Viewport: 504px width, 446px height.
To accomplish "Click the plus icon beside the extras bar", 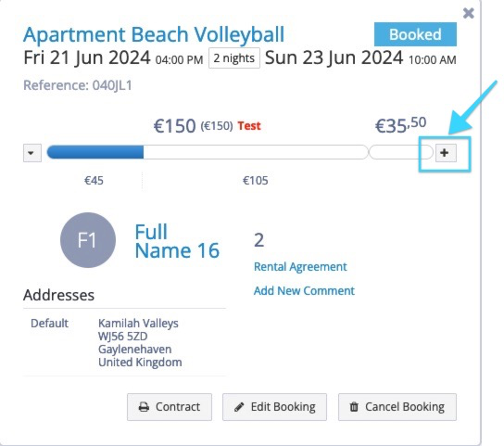I will (446, 153).
